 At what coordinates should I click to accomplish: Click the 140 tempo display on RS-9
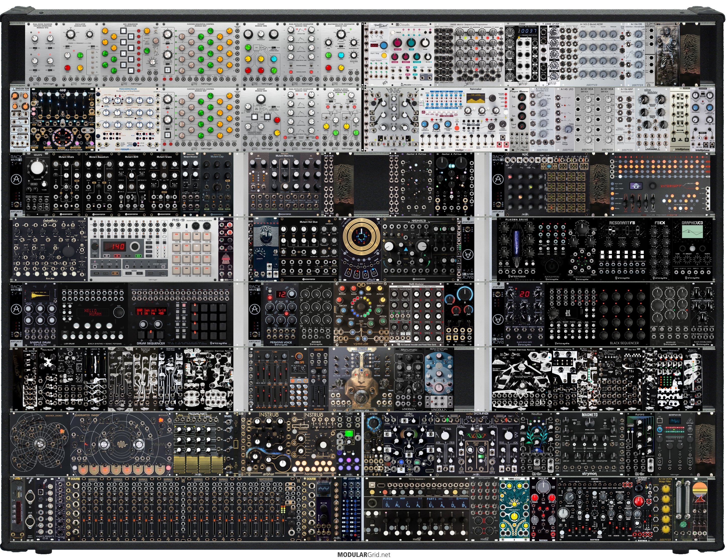(115, 247)
